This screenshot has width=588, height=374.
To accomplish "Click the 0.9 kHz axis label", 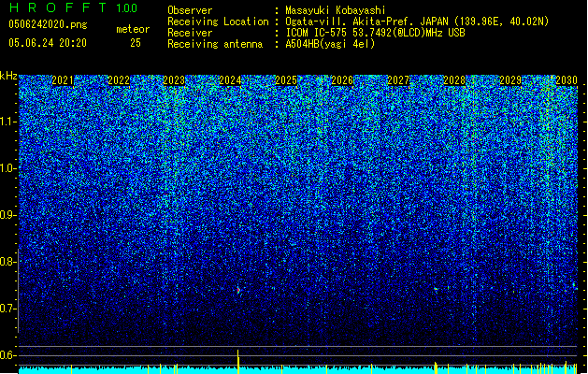I will click(x=8, y=215).
